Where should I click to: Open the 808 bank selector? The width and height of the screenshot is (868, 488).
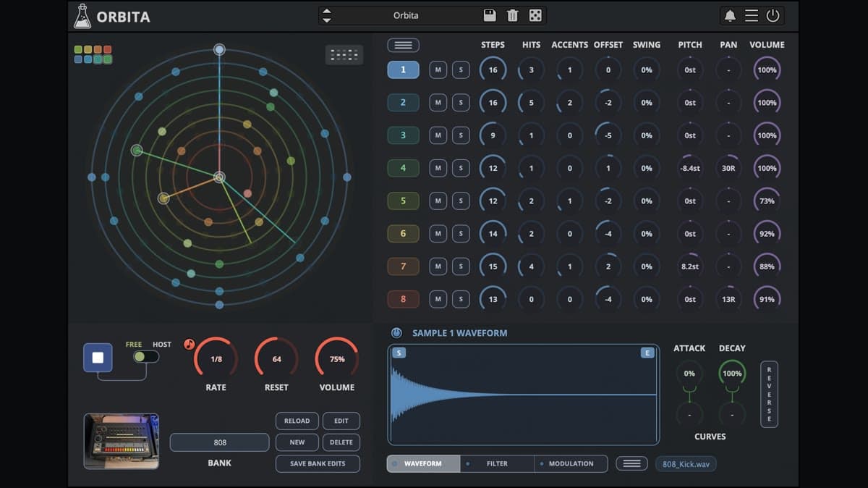pos(219,442)
